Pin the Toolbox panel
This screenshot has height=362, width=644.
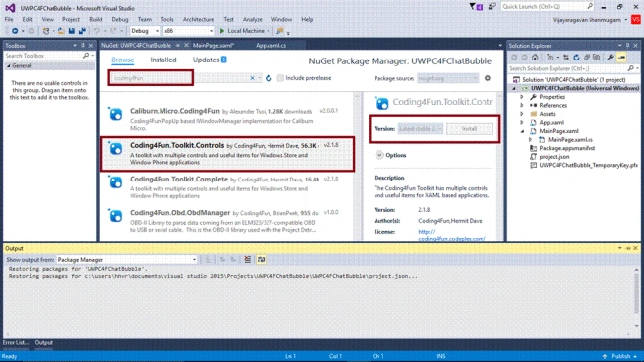83,46
